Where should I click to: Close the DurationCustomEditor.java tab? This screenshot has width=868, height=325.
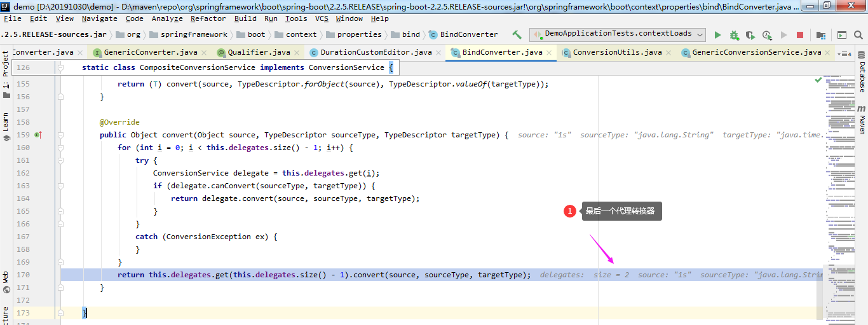pos(439,52)
